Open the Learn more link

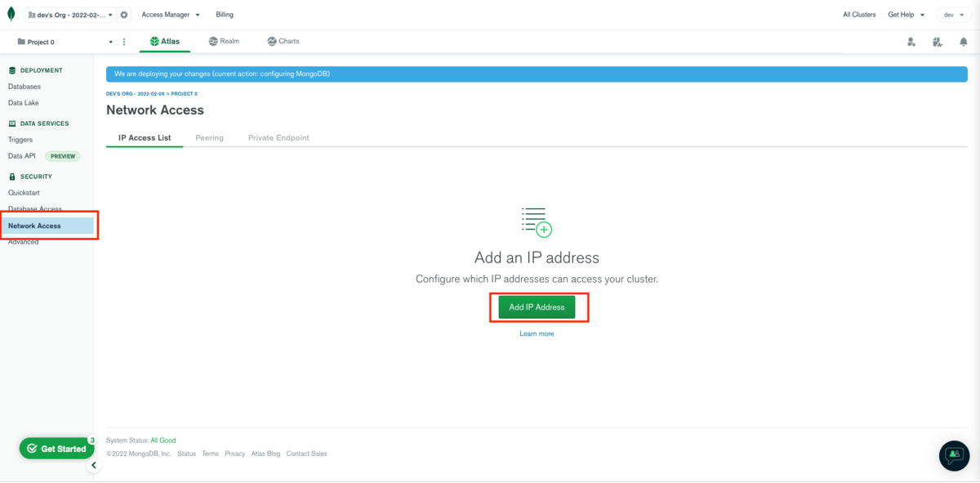click(x=537, y=333)
